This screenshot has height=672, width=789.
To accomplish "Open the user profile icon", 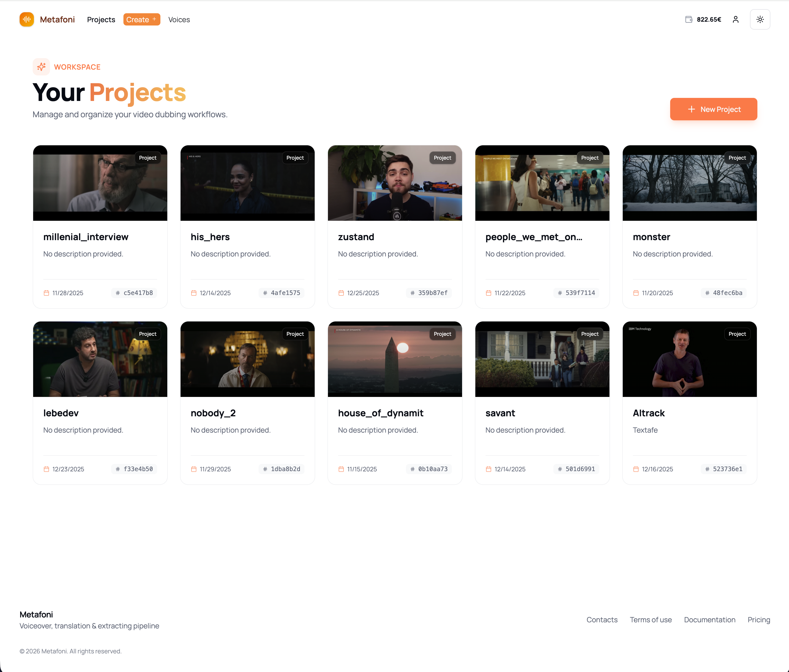I will (x=735, y=19).
